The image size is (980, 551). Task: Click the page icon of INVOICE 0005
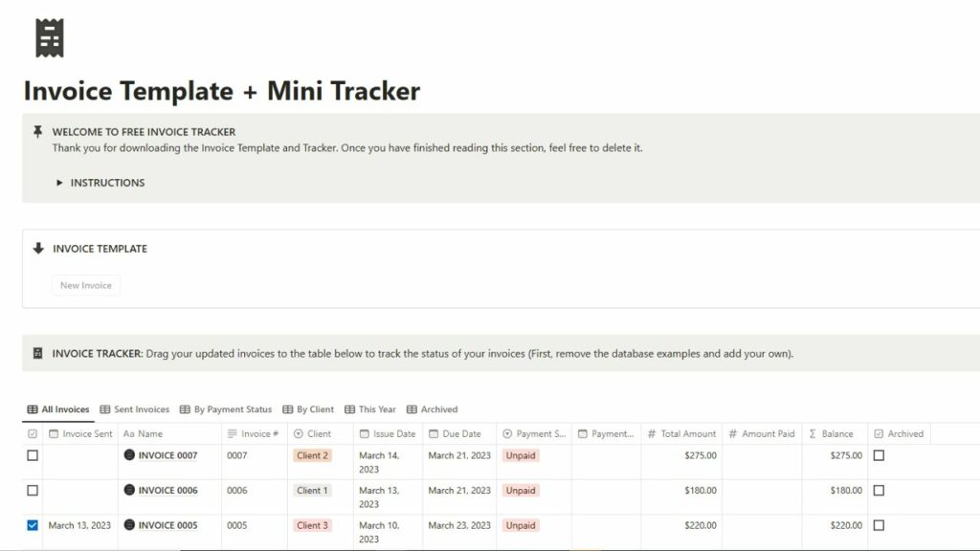129,525
